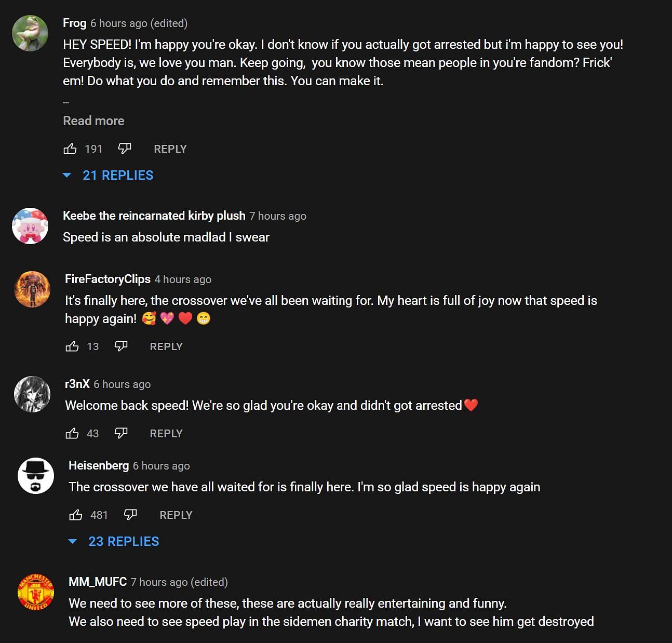Dislike Frog's comment
The height and width of the screenshot is (643, 672).
pyautogui.click(x=125, y=149)
